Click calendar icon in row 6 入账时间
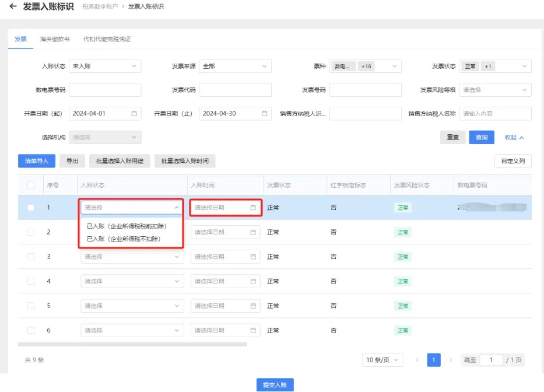Screen dimensions: 544x392 click(253, 330)
